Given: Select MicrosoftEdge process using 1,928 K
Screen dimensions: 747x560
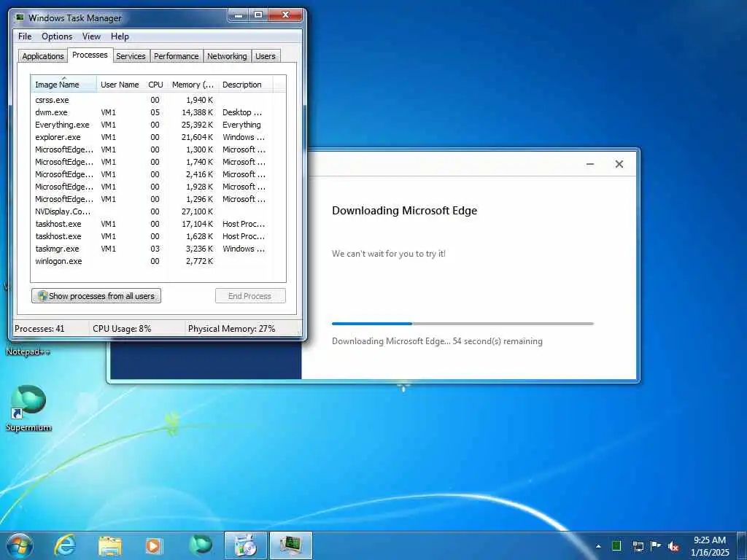Looking at the screenshot, I should tap(158, 187).
